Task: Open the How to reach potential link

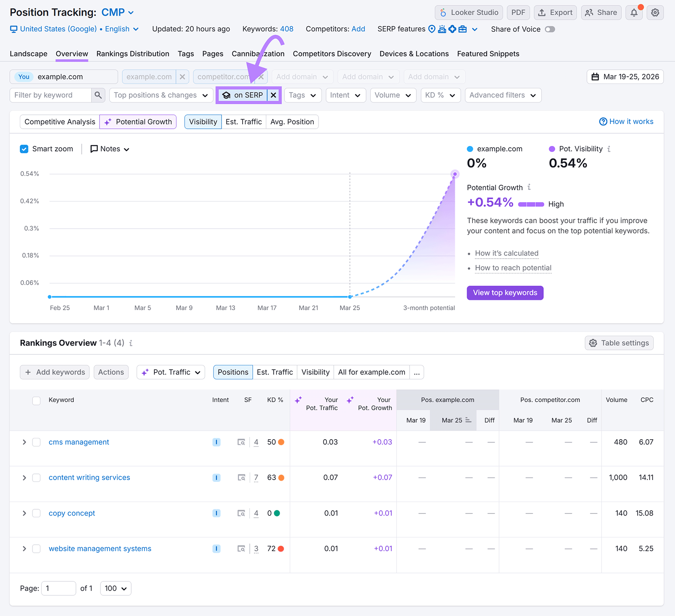Action: coord(513,268)
